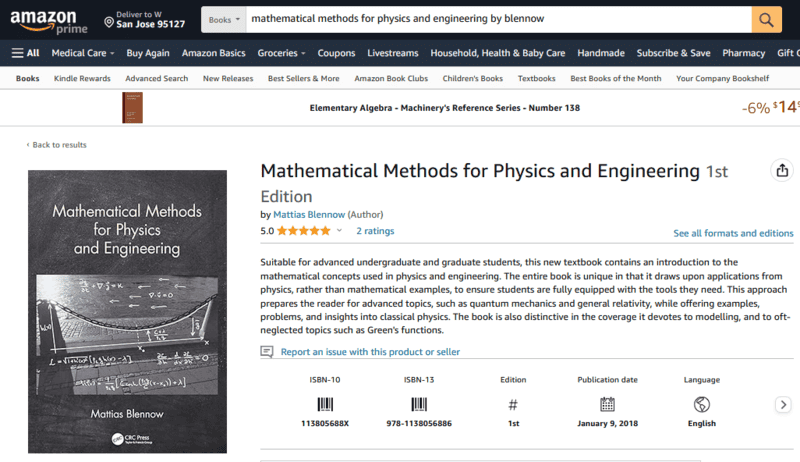This screenshot has width=800, height=462.
Task: Open Livestreams in navigation bar
Action: click(x=393, y=53)
